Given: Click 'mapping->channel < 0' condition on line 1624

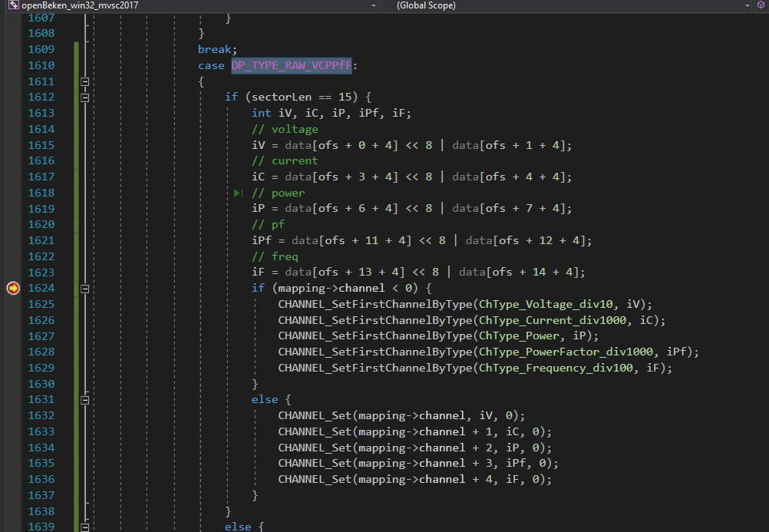Looking at the screenshot, I should [345, 288].
